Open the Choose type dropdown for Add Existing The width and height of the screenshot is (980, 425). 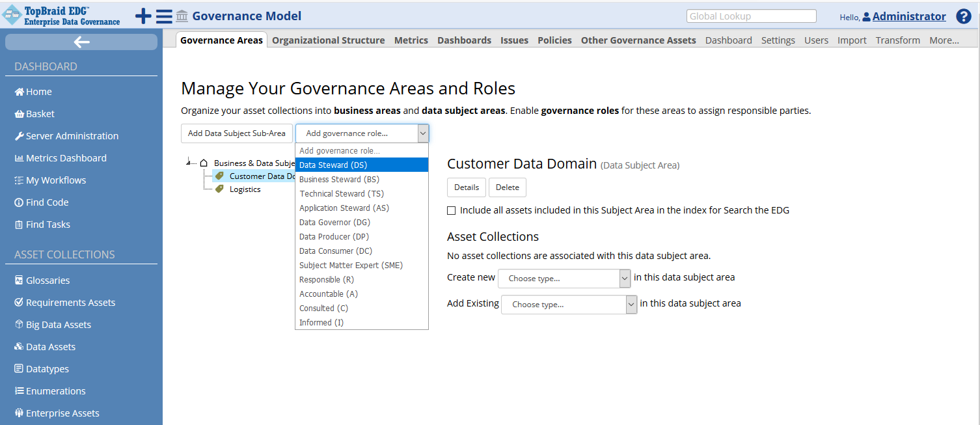point(569,304)
